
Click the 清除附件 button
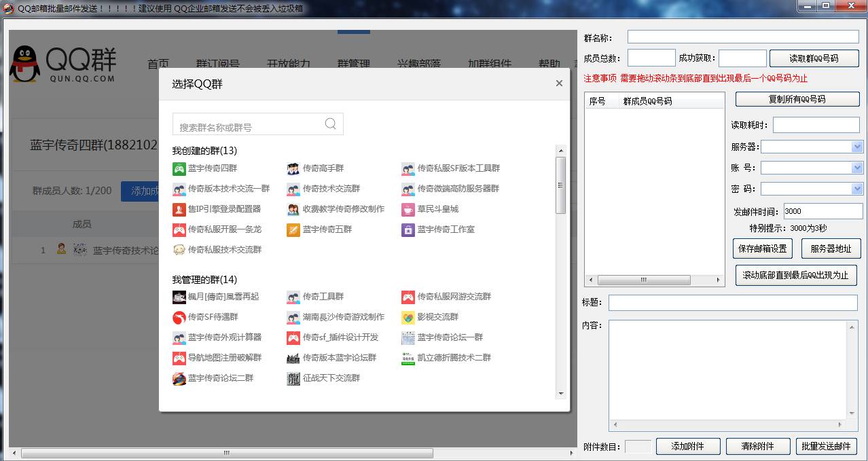click(758, 446)
